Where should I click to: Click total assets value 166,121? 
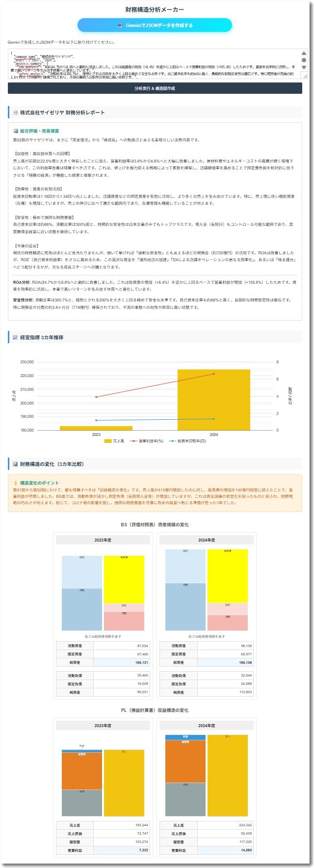142,662
